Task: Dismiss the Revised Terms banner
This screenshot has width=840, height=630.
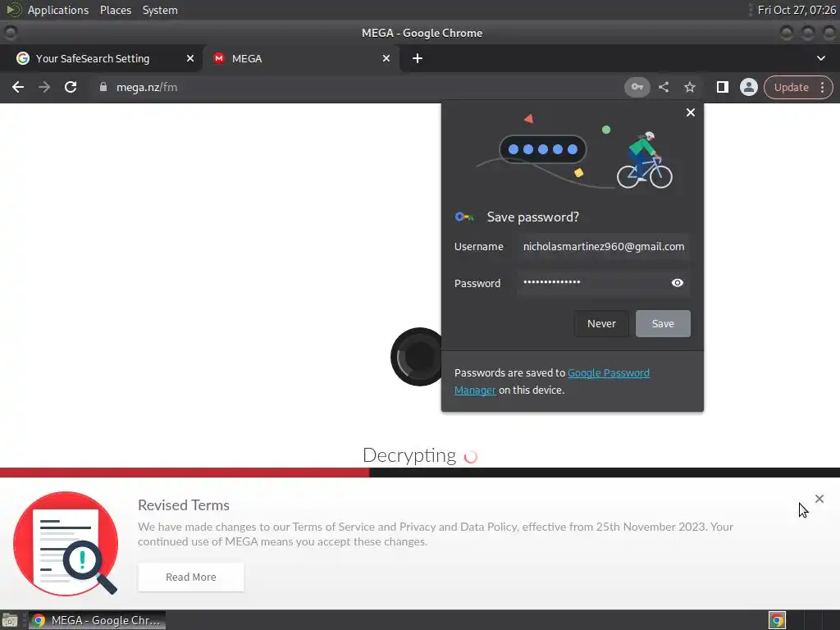Action: (819, 499)
